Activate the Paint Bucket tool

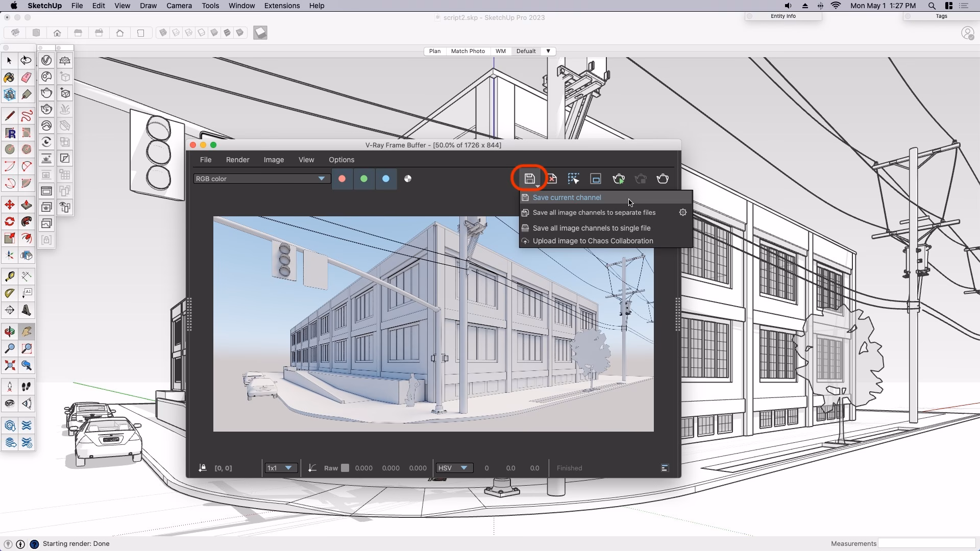point(9,78)
